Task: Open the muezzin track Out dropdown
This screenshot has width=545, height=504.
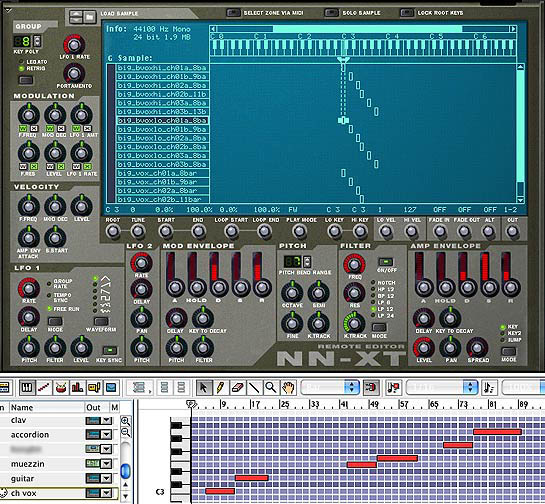Action: coord(106,464)
